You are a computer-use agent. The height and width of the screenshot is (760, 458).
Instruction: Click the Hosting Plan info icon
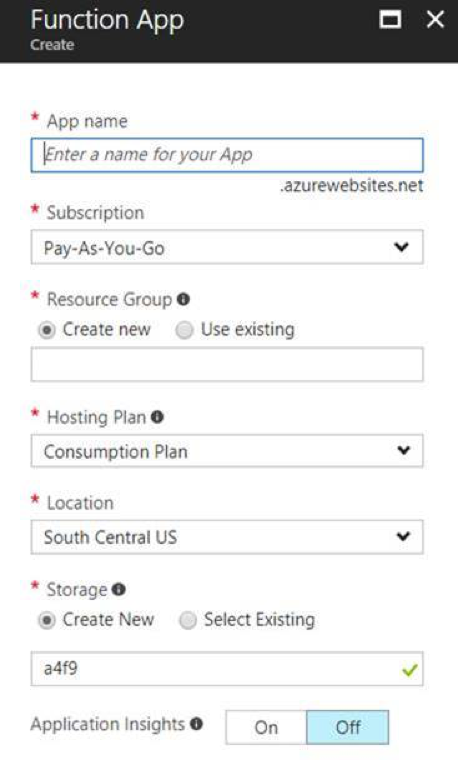157,417
